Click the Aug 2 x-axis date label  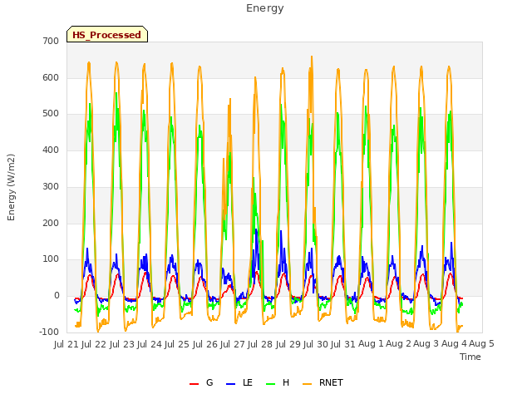[398, 344]
